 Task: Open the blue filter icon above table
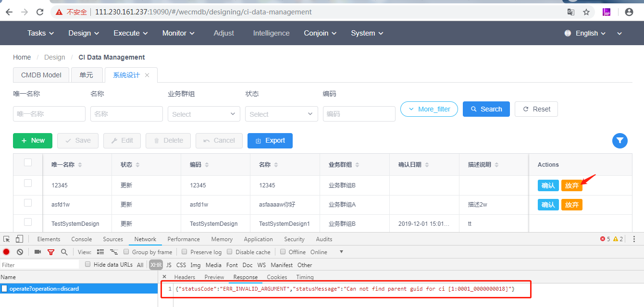(x=619, y=140)
